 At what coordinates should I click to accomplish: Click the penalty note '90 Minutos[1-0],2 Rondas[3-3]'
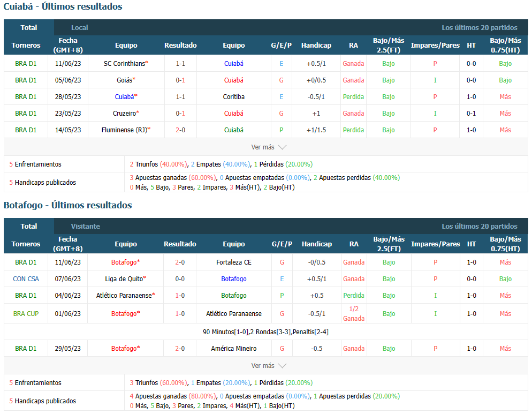pyautogui.click(x=265, y=332)
